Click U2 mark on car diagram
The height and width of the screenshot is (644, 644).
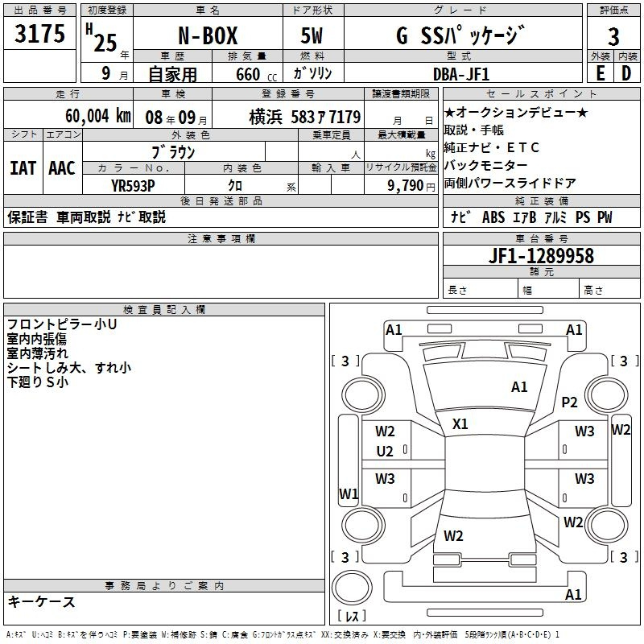[385, 452]
